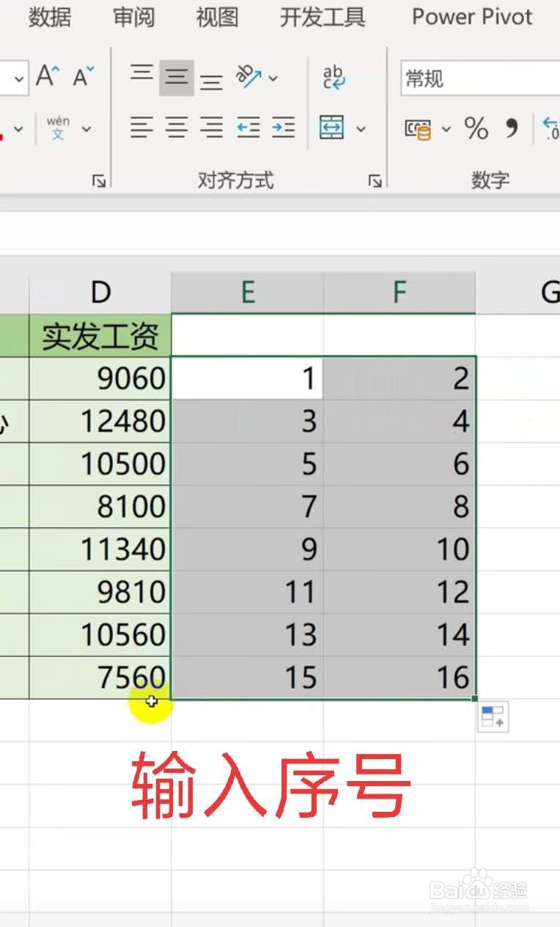Increase the cell indent
The image size is (560, 927).
click(283, 128)
